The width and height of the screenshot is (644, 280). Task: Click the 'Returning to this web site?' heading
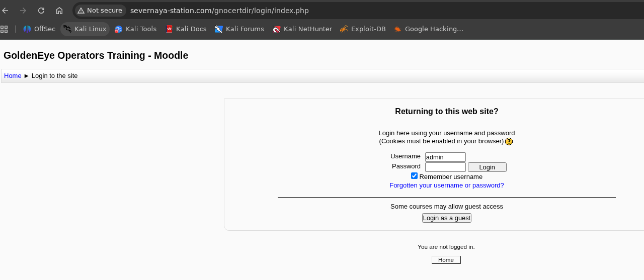(x=447, y=112)
